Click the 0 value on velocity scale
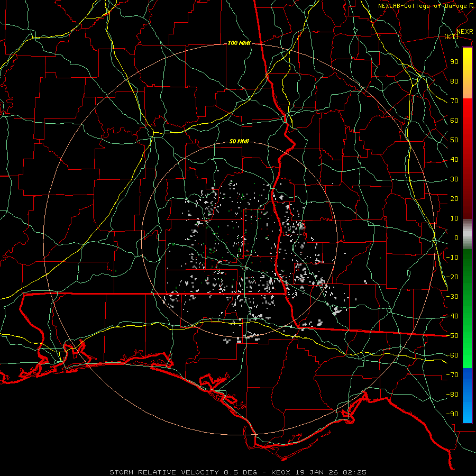The width and height of the screenshot is (476, 476). [x=456, y=238]
